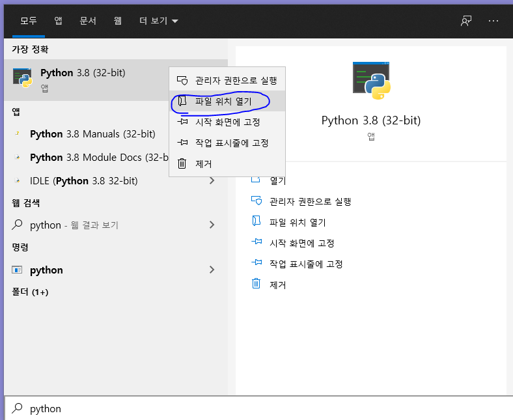The width and height of the screenshot is (513, 420).
Task: Click 시작 화면에 고정 in details pane
Action: [301, 244]
